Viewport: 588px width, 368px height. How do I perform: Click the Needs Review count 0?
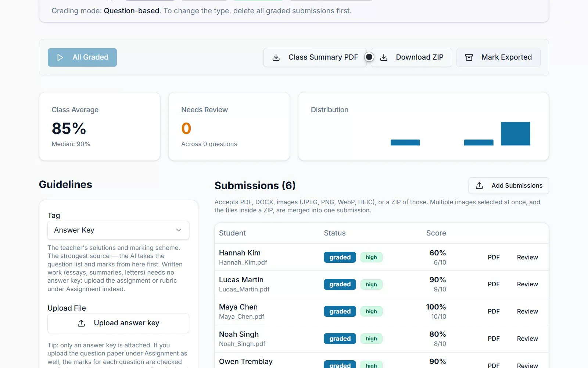186,128
